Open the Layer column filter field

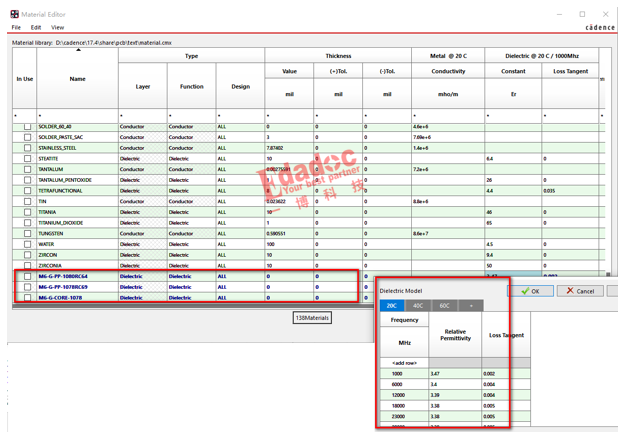(x=142, y=116)
